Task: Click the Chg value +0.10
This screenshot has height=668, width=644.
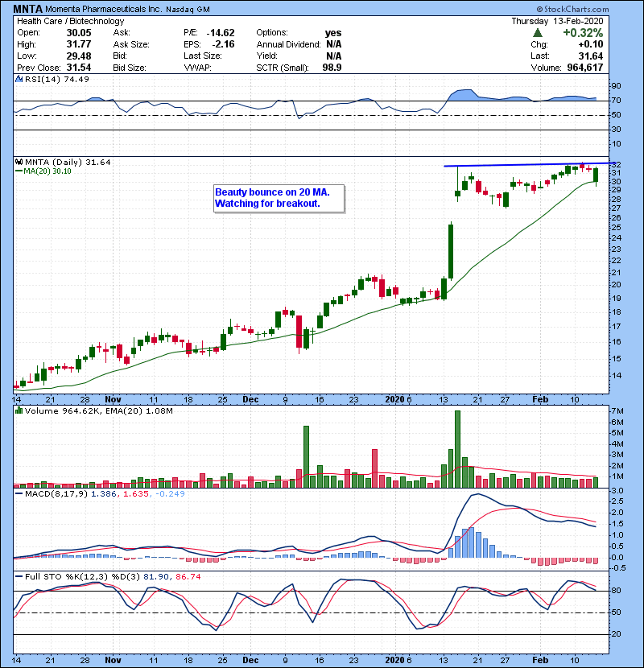Action: coord(591,44)
